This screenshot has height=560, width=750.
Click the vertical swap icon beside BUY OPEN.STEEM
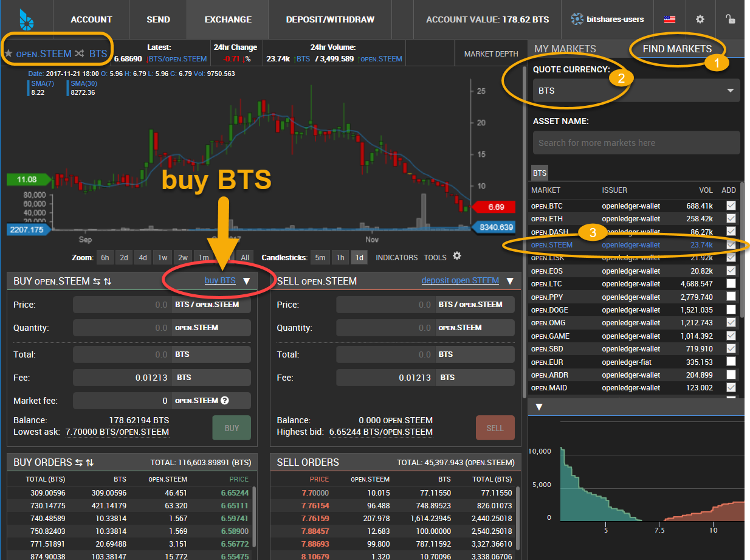coord(108,281)
